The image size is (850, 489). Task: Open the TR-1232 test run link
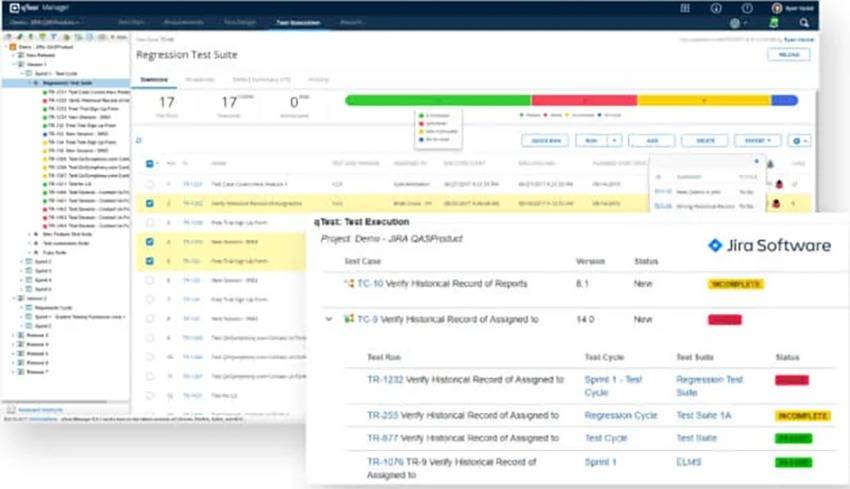385,379
